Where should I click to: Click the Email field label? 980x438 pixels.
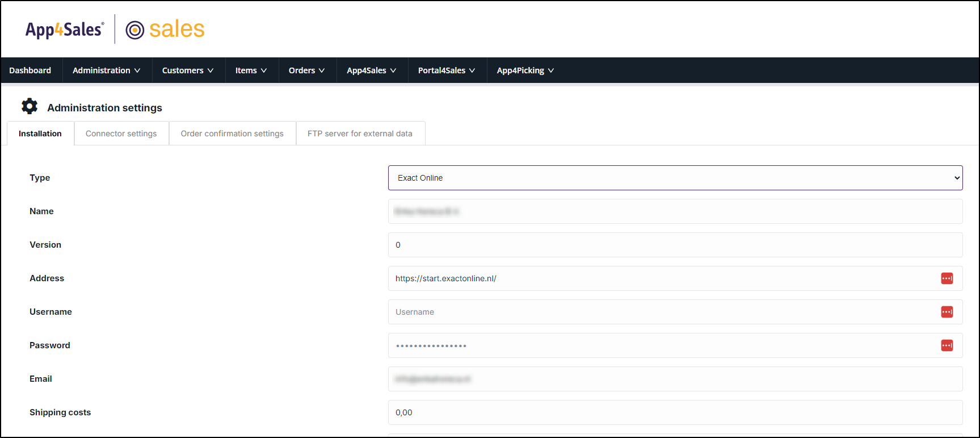pyautogui.click(x=41, y=379)
